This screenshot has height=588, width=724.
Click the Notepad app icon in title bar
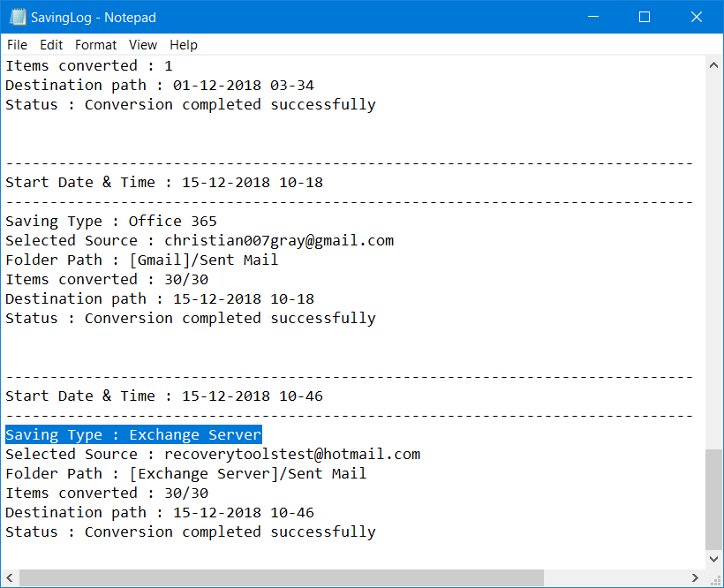click(x=18, y=17)
